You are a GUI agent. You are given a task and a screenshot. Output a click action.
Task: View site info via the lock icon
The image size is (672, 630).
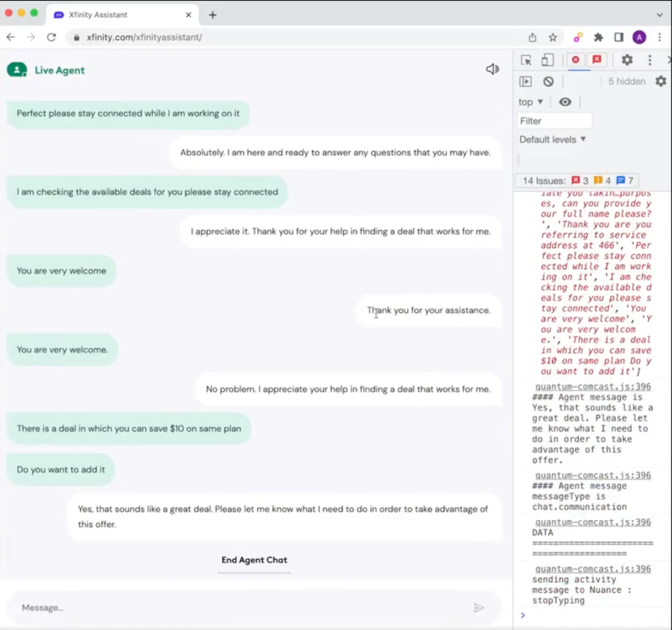coord(77,38)
